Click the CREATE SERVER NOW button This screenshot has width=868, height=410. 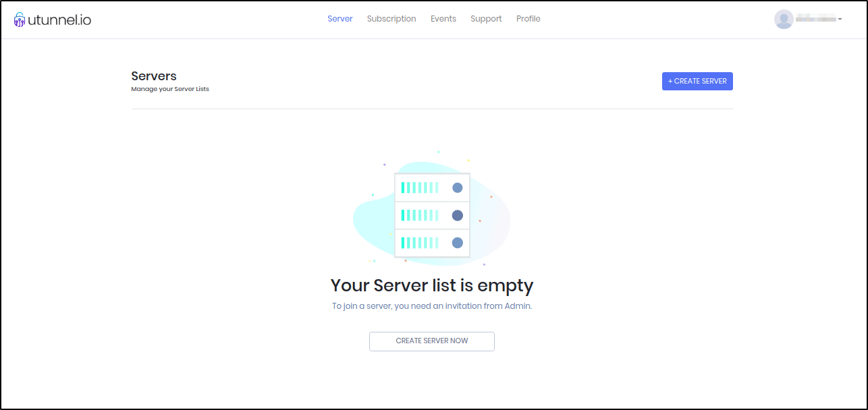[x=432, y=341]
